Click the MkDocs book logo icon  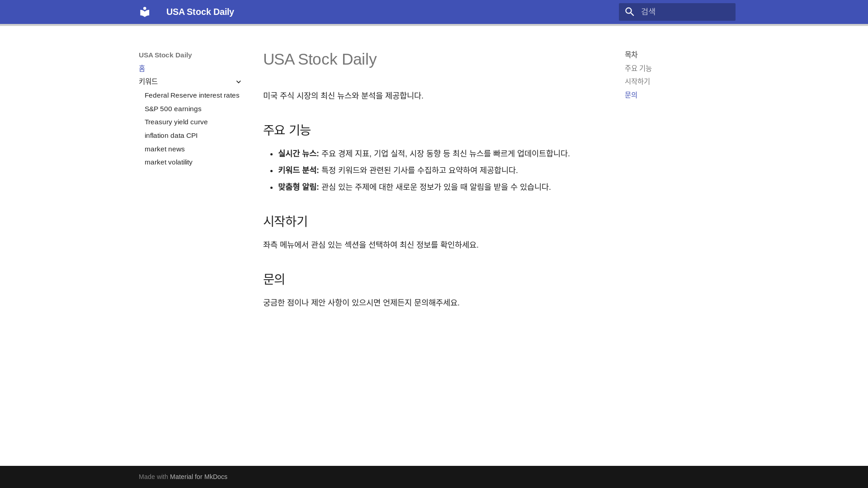145,12
